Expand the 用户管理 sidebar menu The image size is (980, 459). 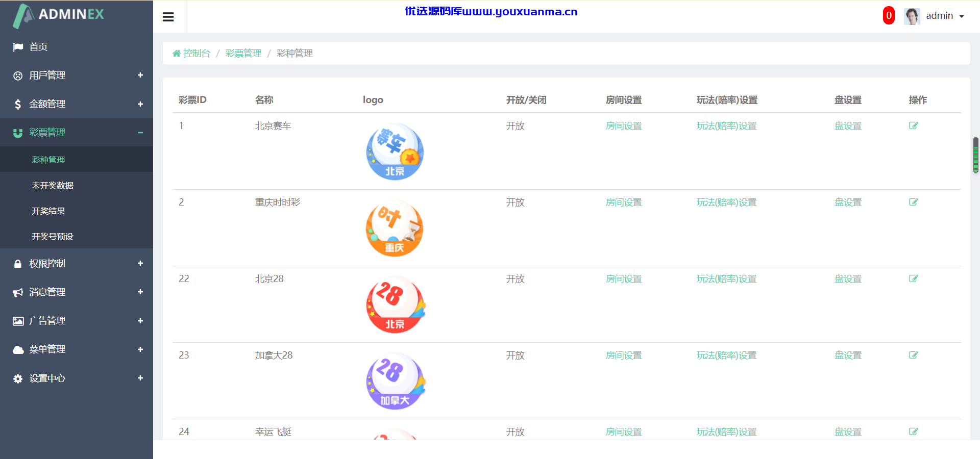pos(77,75)
